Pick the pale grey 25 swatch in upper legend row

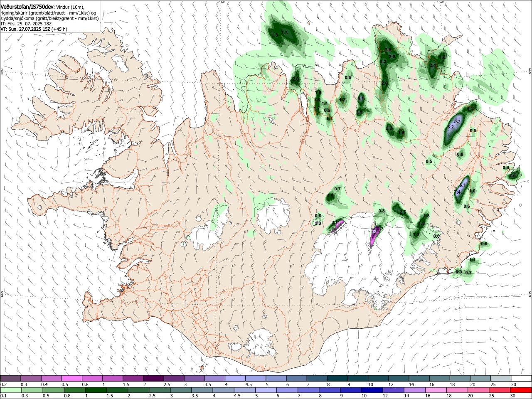click(x=500, y=378)
